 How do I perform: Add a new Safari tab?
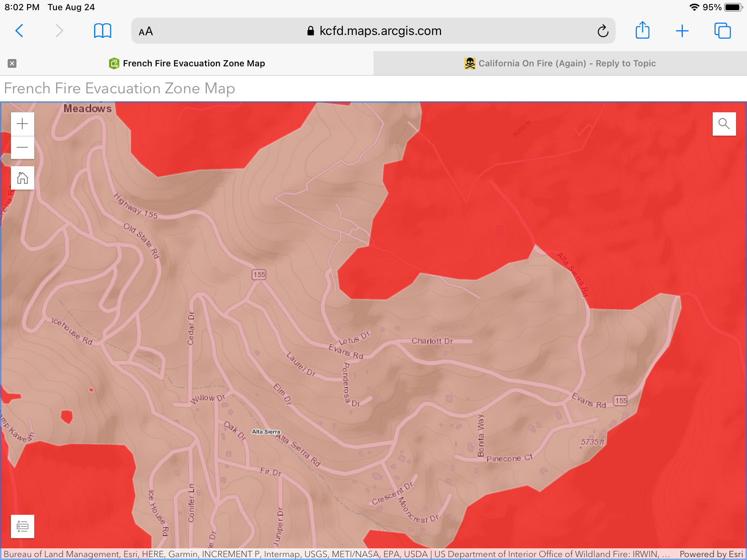pos(682,31)
